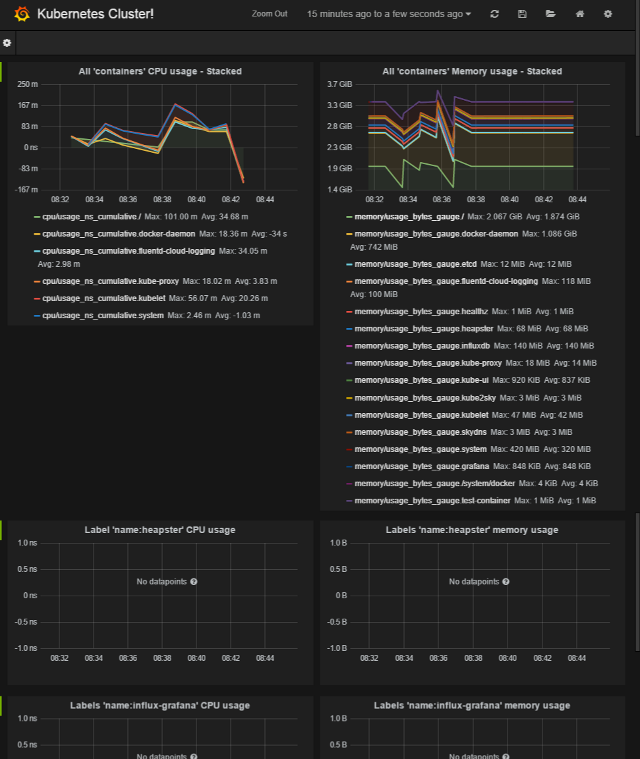The height and width of the screenshot is (759, 640).
Task: Open the dashboard search folder icon
Action: click(550, 14)
